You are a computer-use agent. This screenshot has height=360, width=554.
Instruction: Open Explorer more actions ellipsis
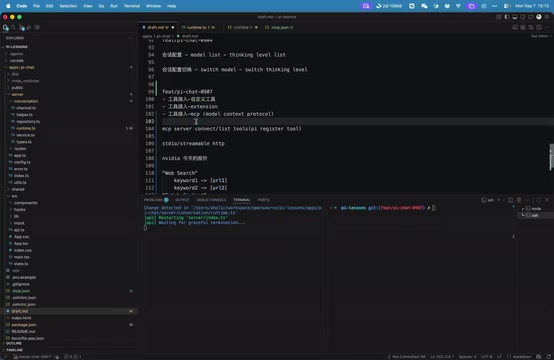point(130,38)
